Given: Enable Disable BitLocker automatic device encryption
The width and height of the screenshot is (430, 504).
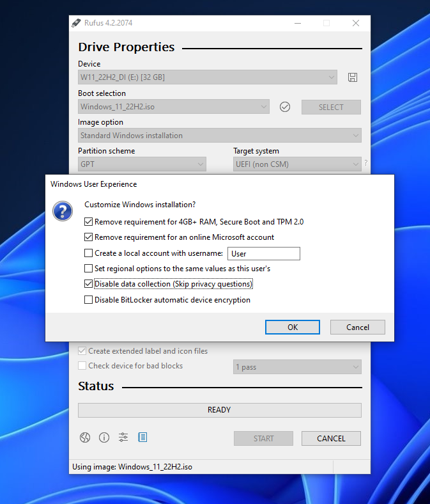Looking at the screenshot, I should [x=88, y=300].
